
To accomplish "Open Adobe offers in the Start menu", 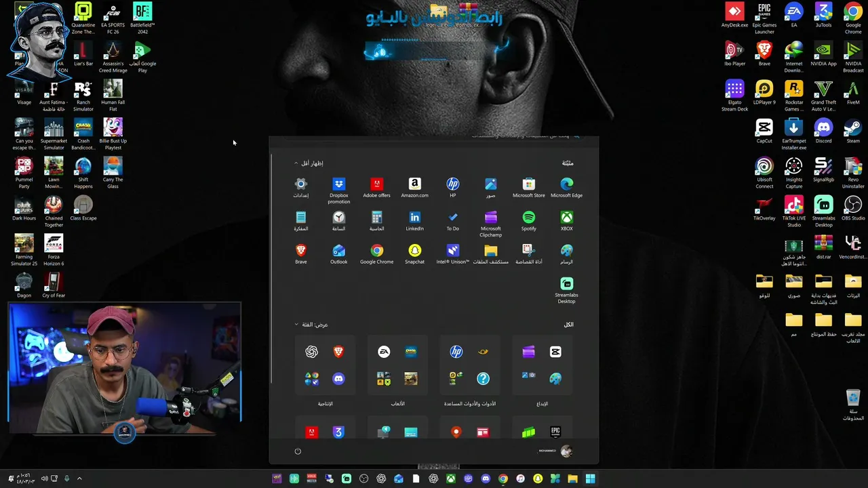I will (376, 188).
